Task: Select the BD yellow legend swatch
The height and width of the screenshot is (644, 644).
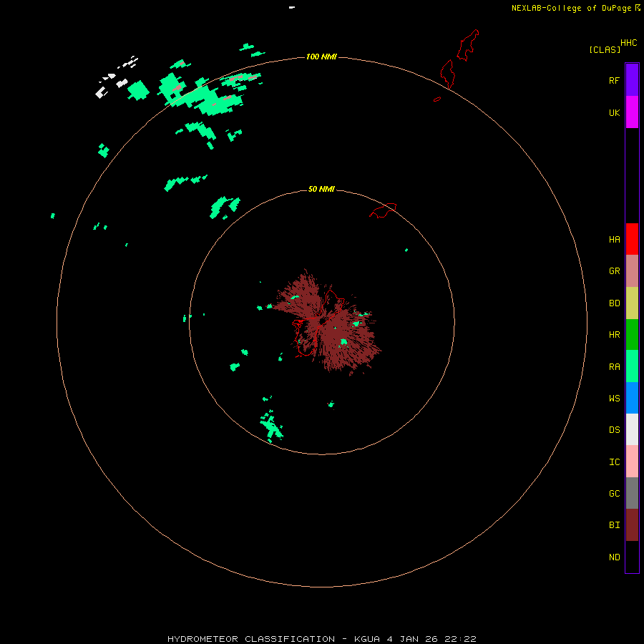Action: click(632, 303)
